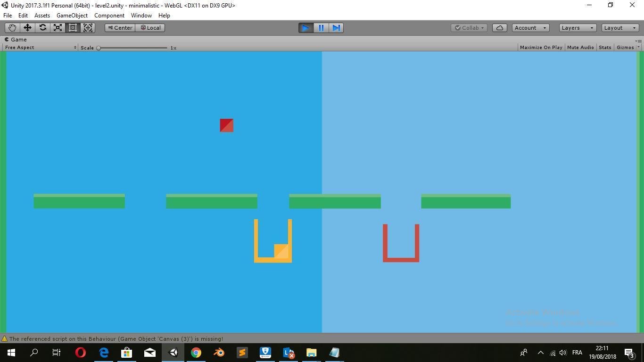
Task: Enable Mute Audio in the Game view
Action: coord(580,47)
